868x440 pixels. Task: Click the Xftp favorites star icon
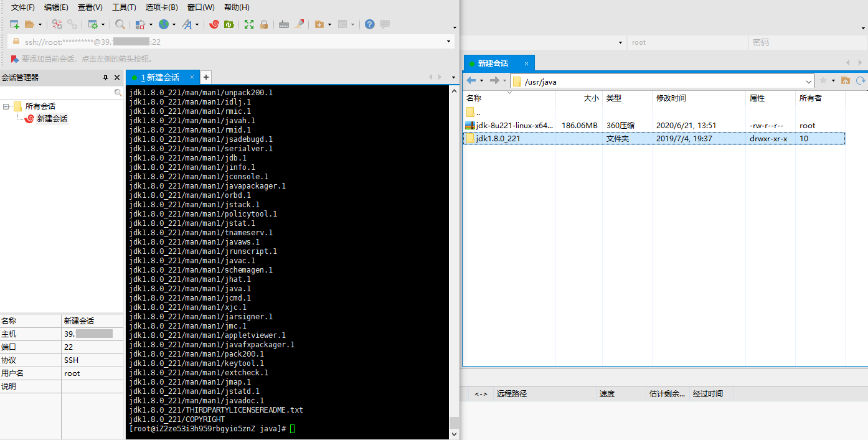coord(823,80)
